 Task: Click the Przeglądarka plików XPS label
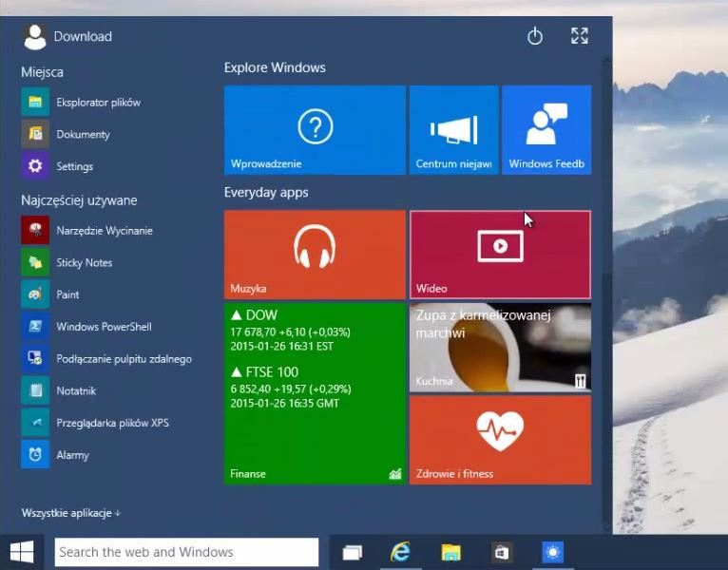tap(113, 423)
